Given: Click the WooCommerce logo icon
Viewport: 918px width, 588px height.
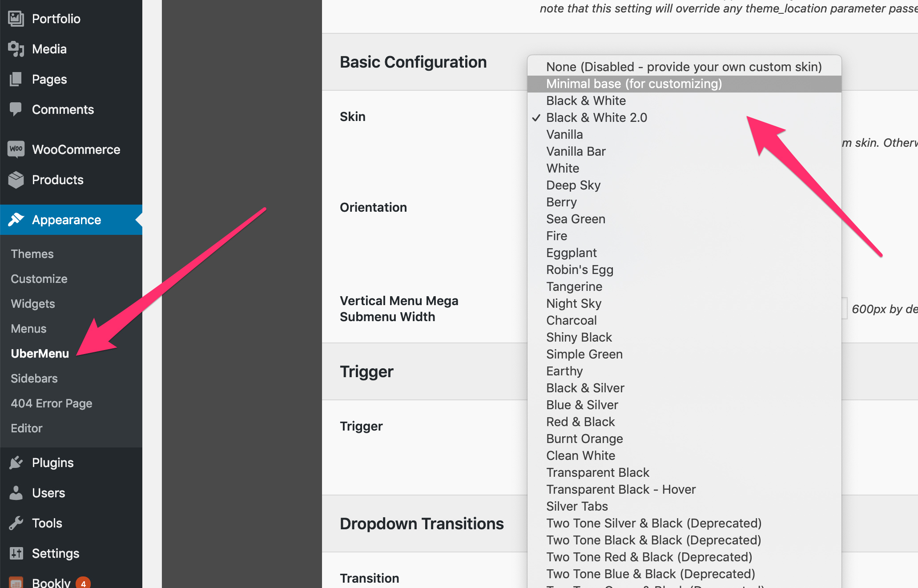Looking at the screenshot, I should coord(16,149).
